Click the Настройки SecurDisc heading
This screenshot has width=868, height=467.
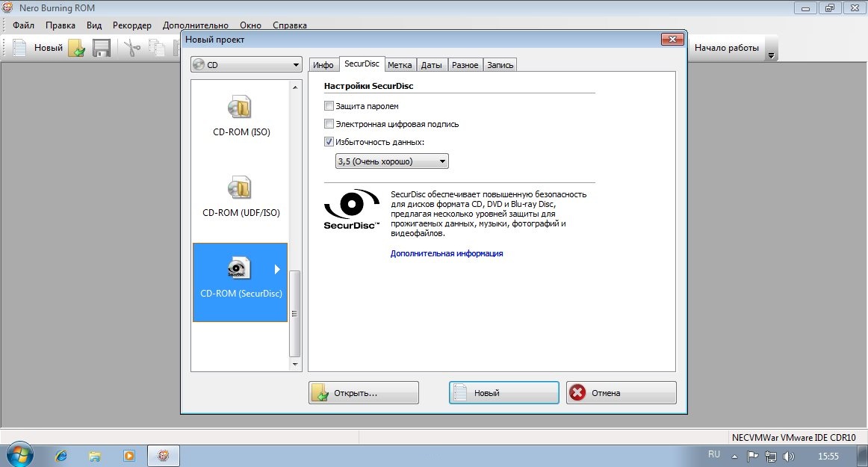coord(369,86)
